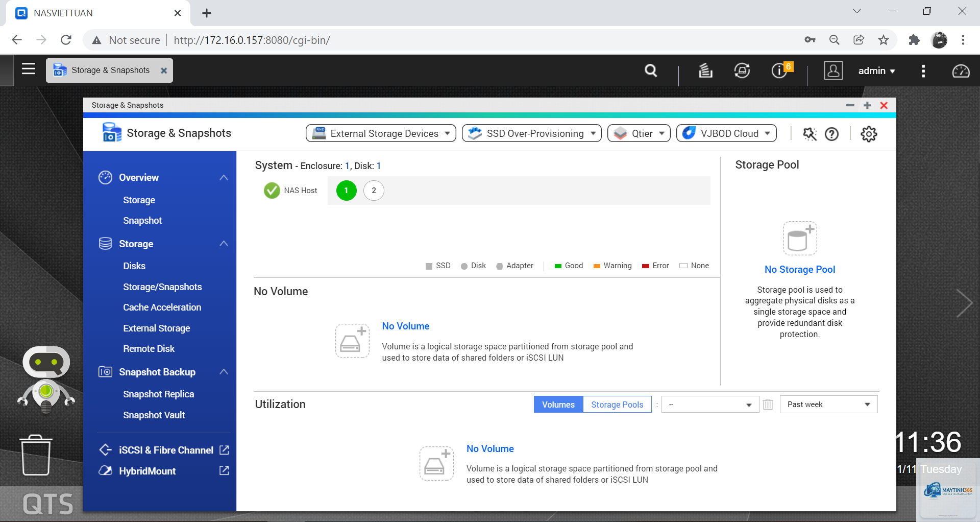Click external-link icon beside iSCSI & Fibre Channel
Screen dimensions: 980x522
[224, 450]
